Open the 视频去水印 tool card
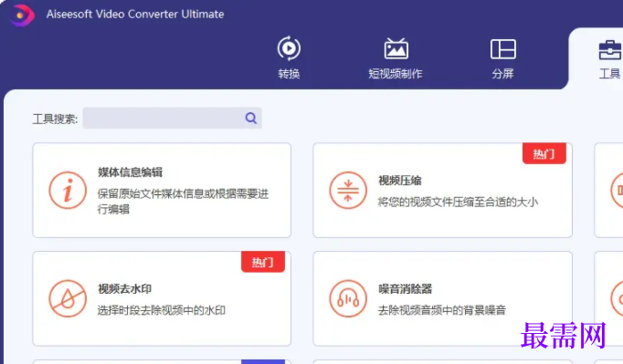The width and height of the screenshot is (623, 364). point(162,298)
